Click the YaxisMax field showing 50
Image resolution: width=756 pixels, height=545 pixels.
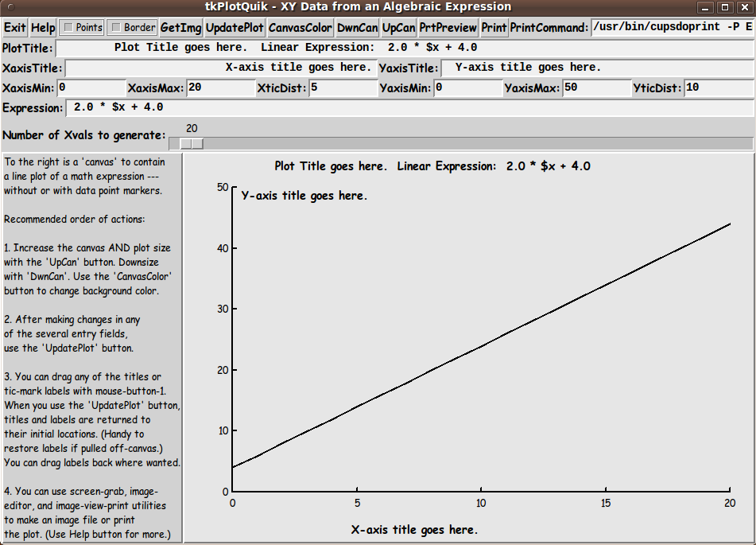pos(597,88)
